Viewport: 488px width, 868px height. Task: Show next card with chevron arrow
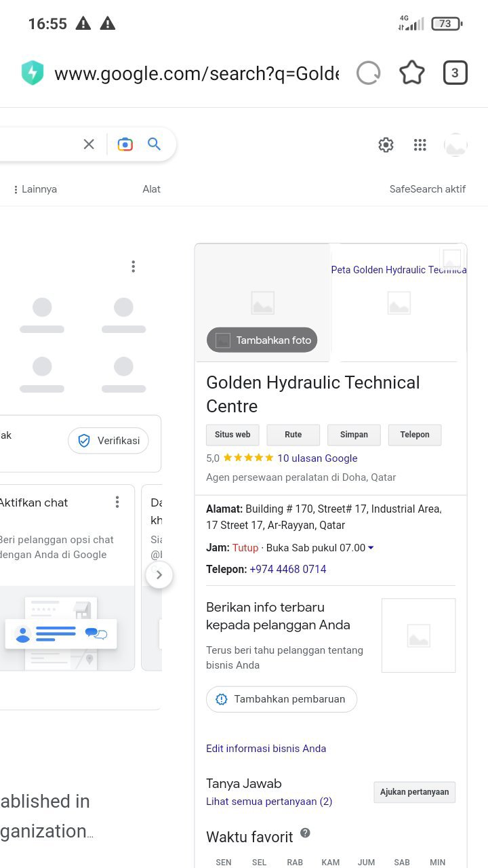pyautogui.click(x=159, y=575)
